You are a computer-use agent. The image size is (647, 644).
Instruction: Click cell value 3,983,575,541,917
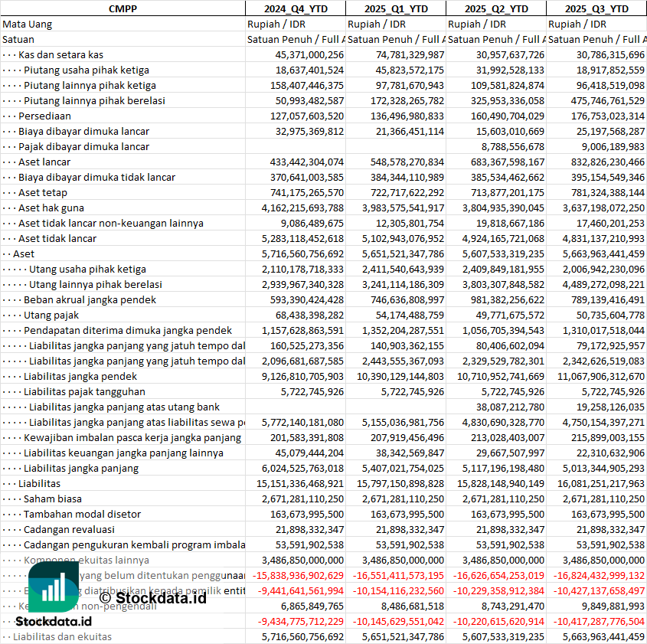tap(404, 208)
